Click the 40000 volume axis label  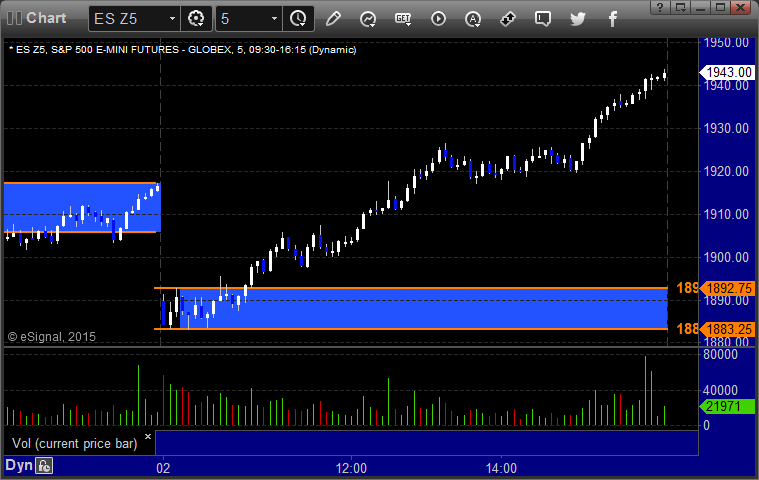[720, 390]
